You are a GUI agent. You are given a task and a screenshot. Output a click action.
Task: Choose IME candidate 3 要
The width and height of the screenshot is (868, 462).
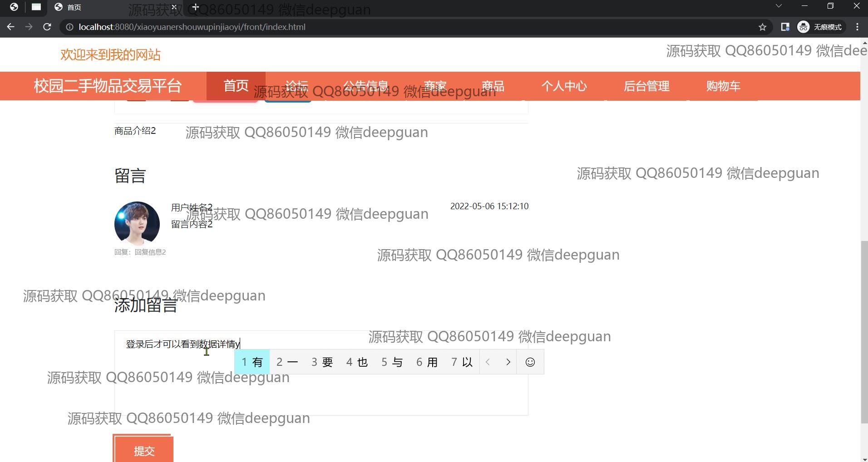[322, 362]
